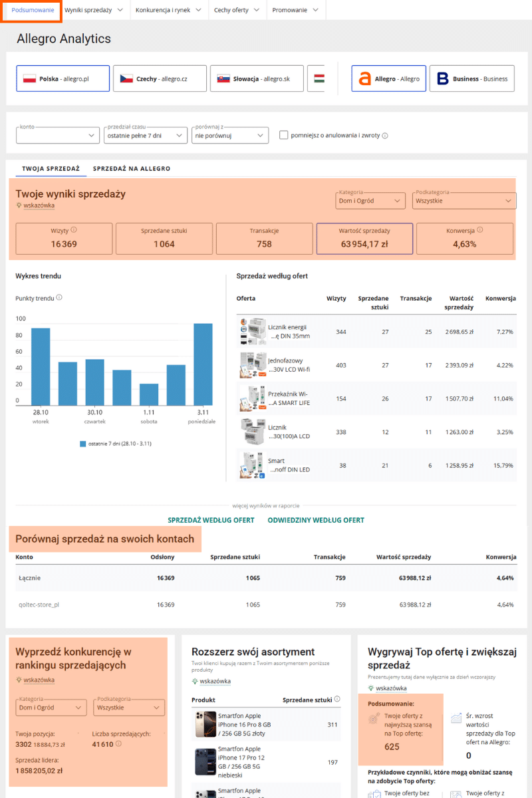Click the chart icon beside Śr. wzrost wartości
532x798 pixels.
[456, 718]
